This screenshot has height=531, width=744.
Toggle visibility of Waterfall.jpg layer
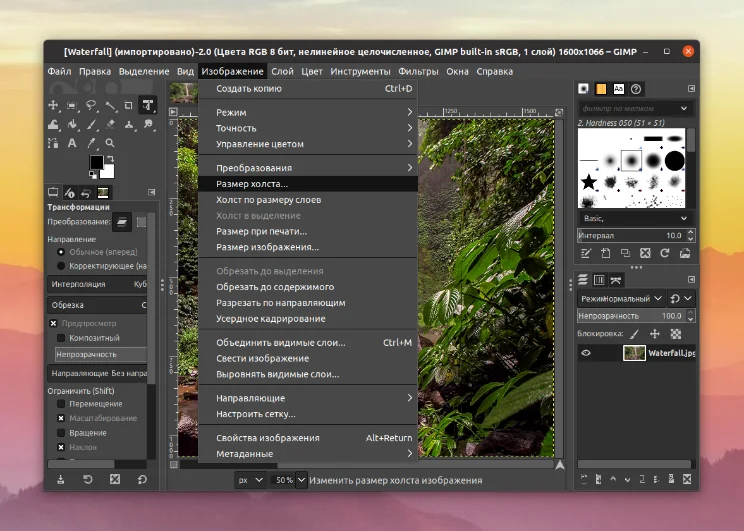click(587, 352)
